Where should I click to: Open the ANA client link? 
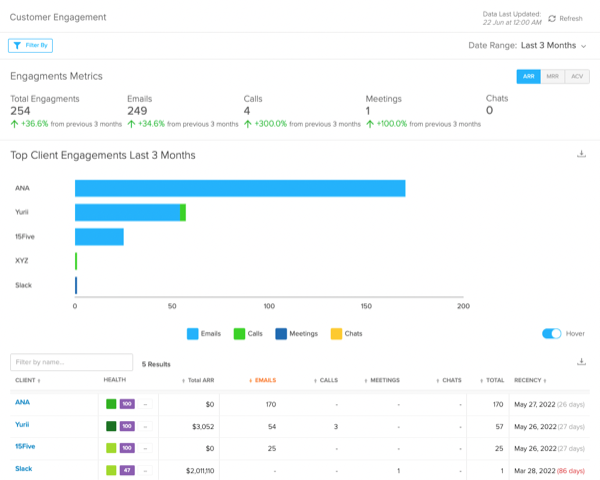click(22, 403)
